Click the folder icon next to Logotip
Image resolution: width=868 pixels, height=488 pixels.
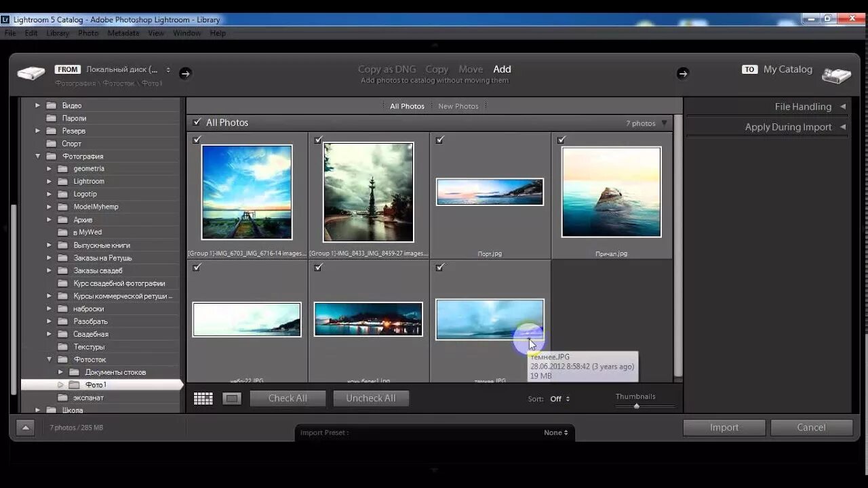[62, 195]
